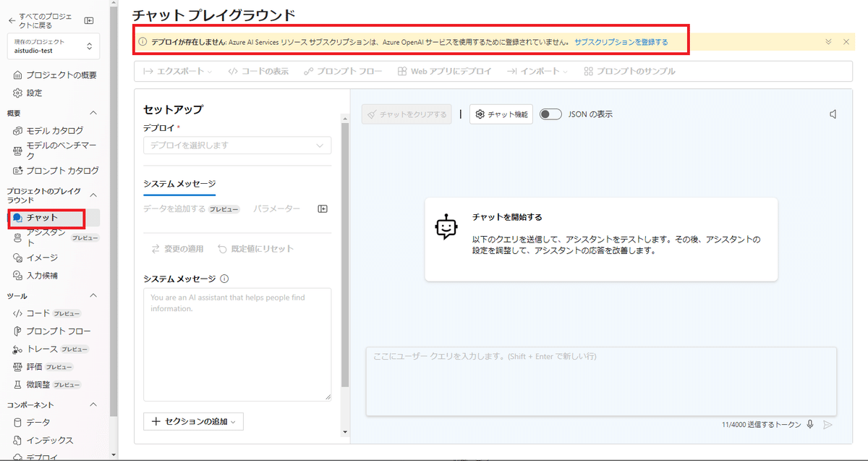Click チャットをクリアする button
This screenshot has height=461, width=868.
(x=407, y=114)
